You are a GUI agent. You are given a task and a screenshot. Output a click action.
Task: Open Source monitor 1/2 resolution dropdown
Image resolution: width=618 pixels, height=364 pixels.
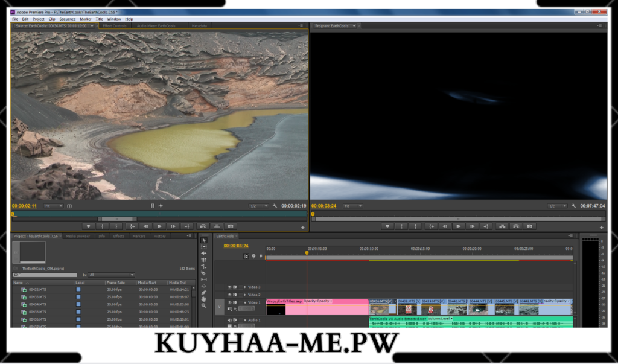(258, 206)
